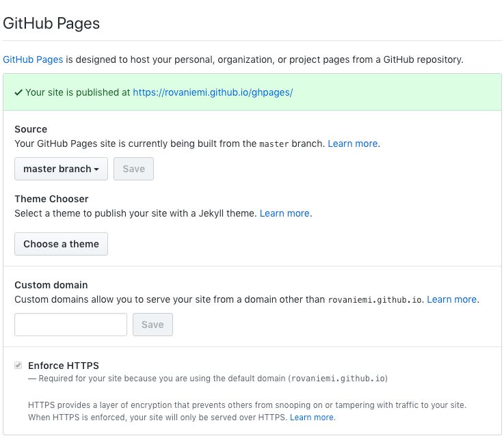Open Learn more link about HTTPS enforcement

(x=312, y=418)
